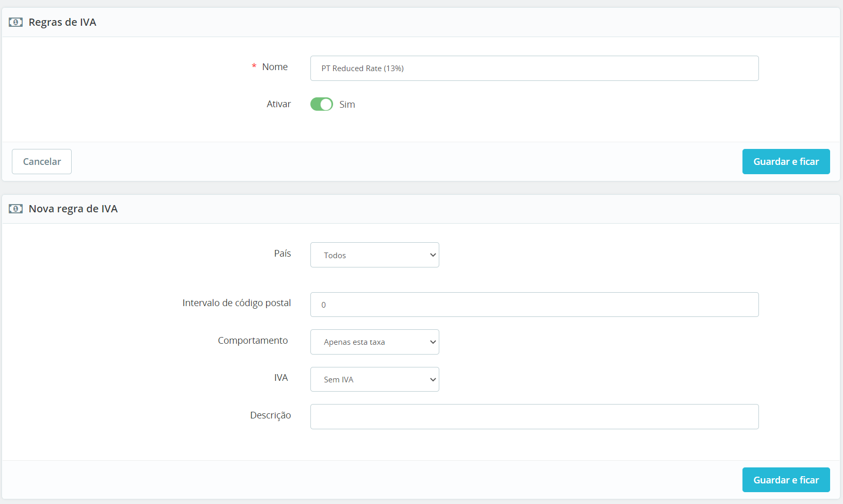Open the IVA dropdown showing Sem IVA
This screenshot has width=843, height=504.
pyautogui.click(x=374, y=379)
